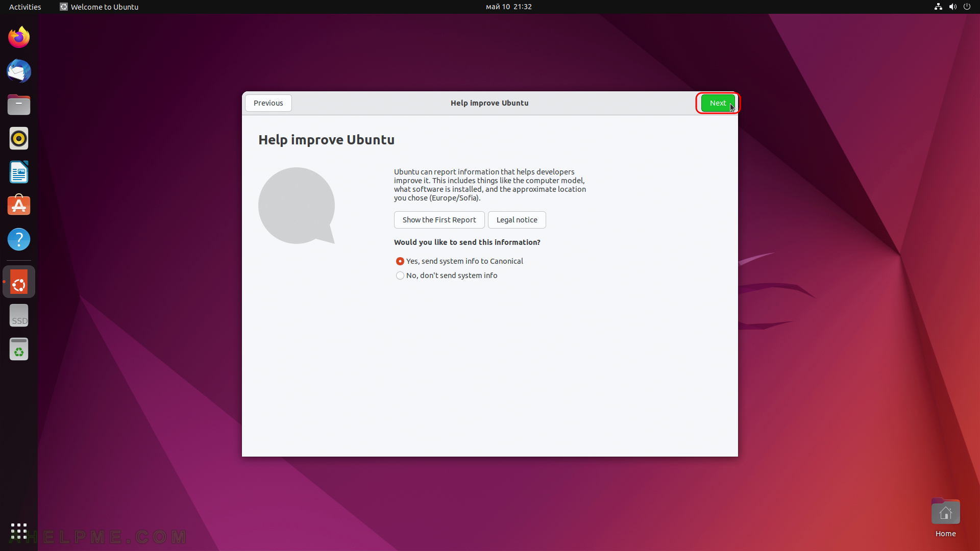Open the Help question mark icon
980x551 pixels.
click(x=19, y=239)
